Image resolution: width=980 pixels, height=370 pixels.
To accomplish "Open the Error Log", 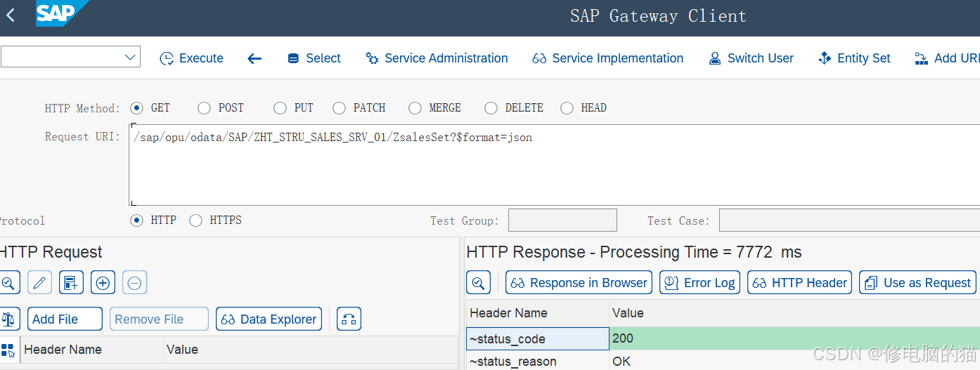I will [x=699, y=283].
